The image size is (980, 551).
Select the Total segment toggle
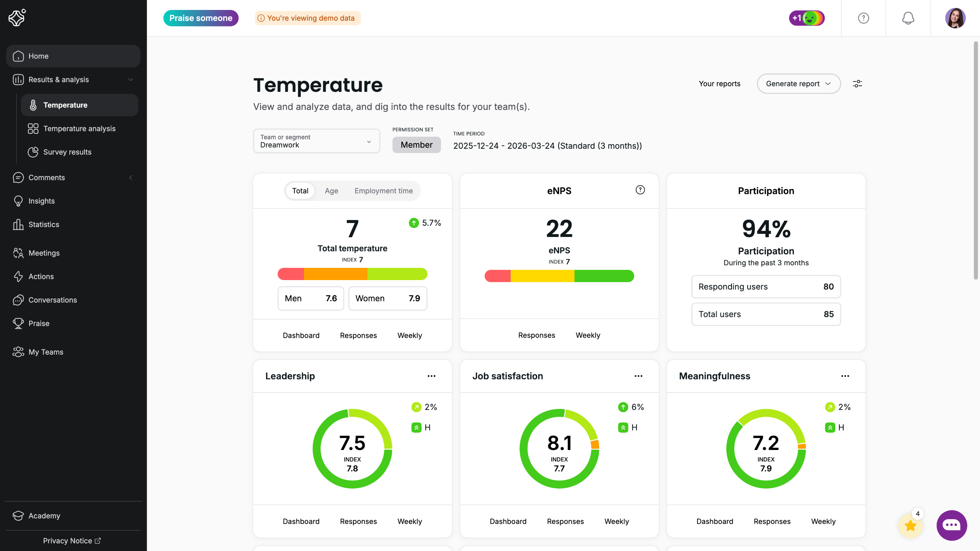300,191
